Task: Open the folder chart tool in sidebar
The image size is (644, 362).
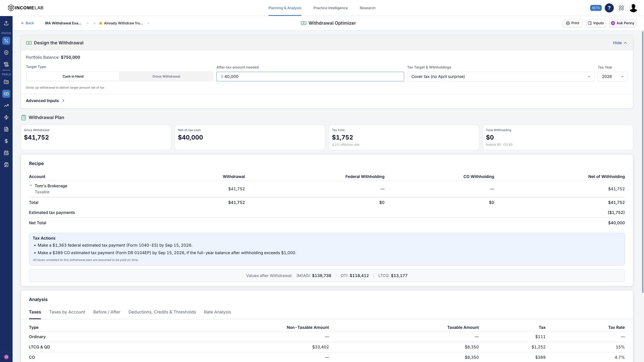Action: 6,82
